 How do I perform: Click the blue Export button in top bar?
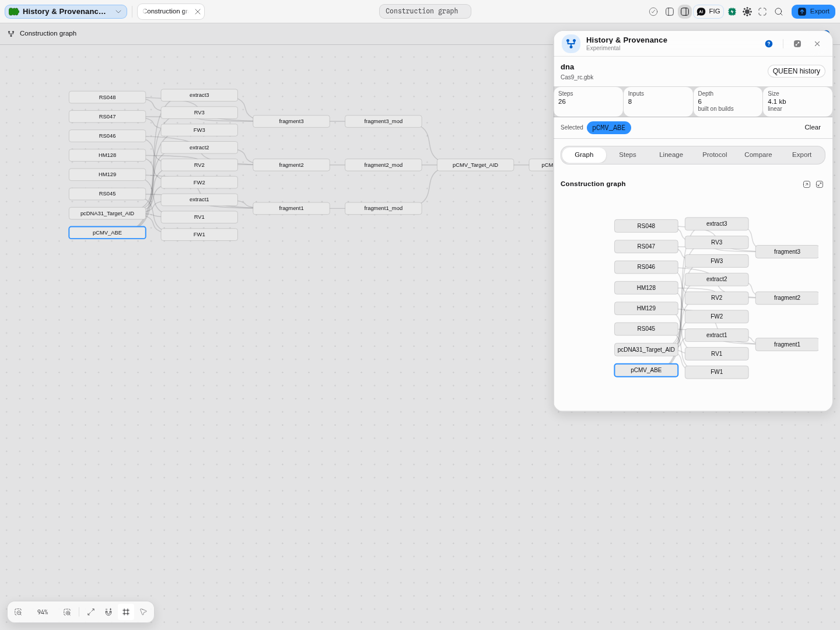813,12
